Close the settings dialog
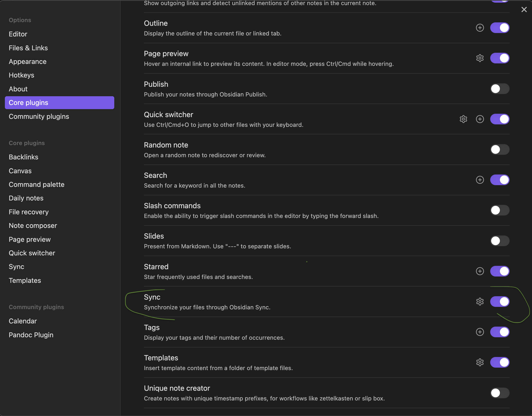Screen dimensions: 532x416 point(524,9)
